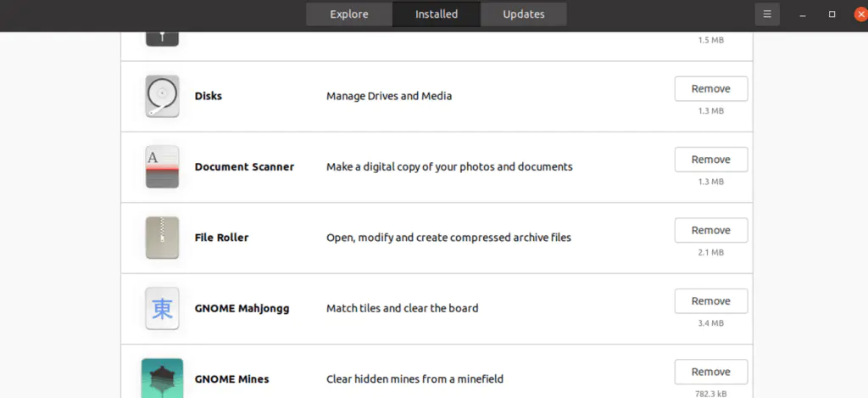Switch to the Explore tab
Screen dimensions: 868x398
pos(349,14)
